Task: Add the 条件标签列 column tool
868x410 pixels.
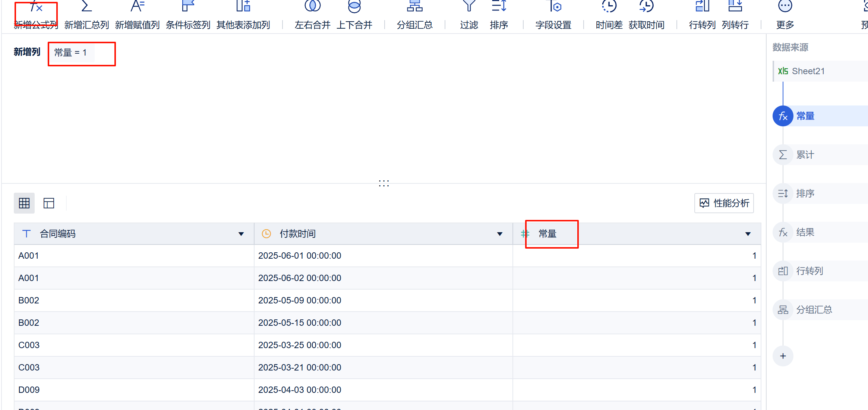Action: [x=188, y=15]
